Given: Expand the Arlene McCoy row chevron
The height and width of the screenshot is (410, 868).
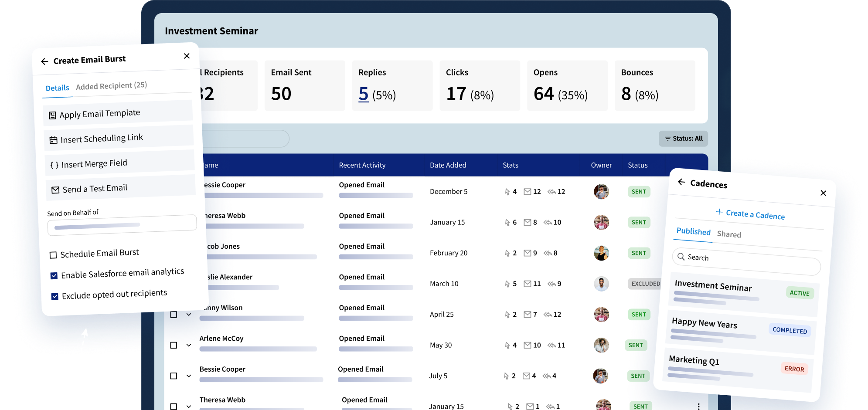Looking at the screenshot, I should click(x=189, y=345).
